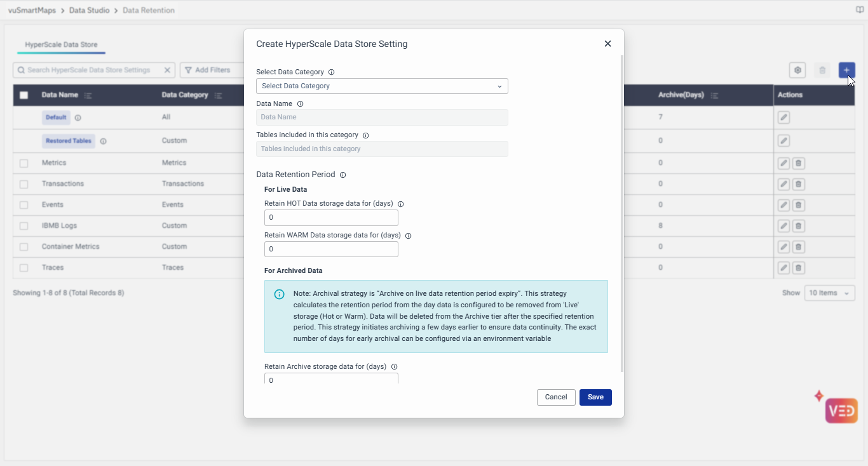Switch to the HyperScale Data Store tab

(61, 45)
